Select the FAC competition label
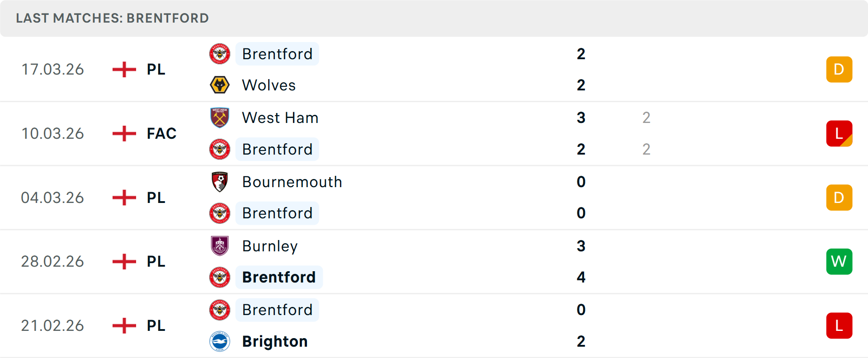Screen dimensions: 868x358 point(161,133)
